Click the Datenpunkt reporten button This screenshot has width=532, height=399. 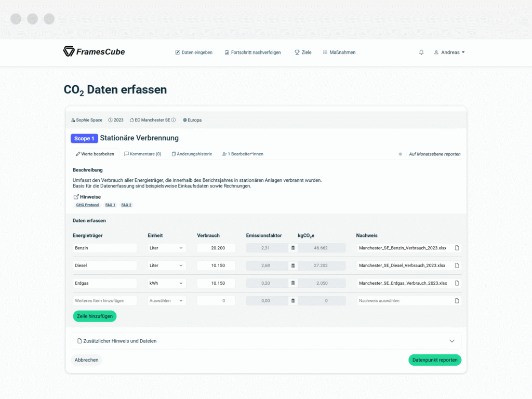[435, 360]
